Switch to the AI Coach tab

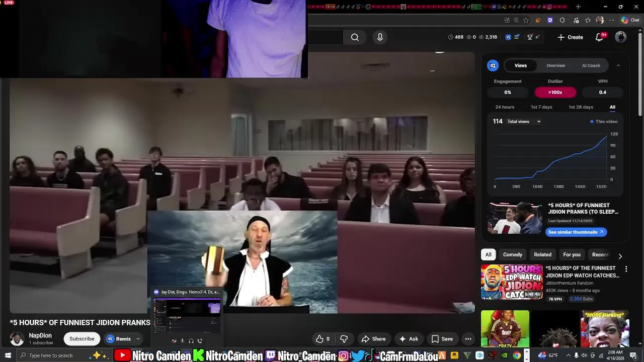pyautogui.click(x=591, y=65)
